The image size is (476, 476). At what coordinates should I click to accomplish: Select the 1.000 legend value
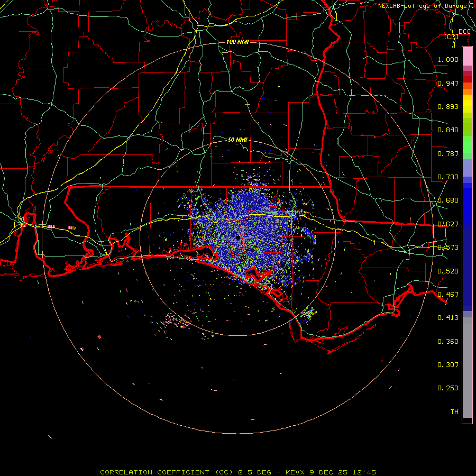[x=448, y=59]
